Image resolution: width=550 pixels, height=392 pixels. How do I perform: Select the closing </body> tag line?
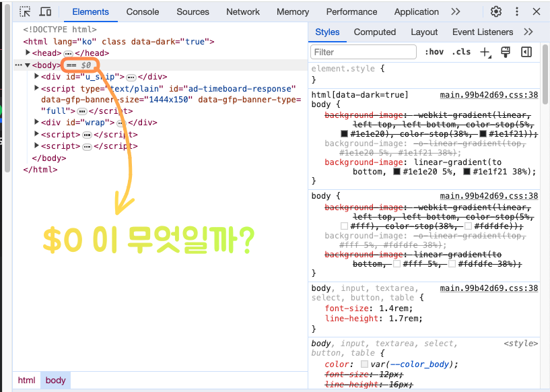pyautogui.click(x=49, y=158)
